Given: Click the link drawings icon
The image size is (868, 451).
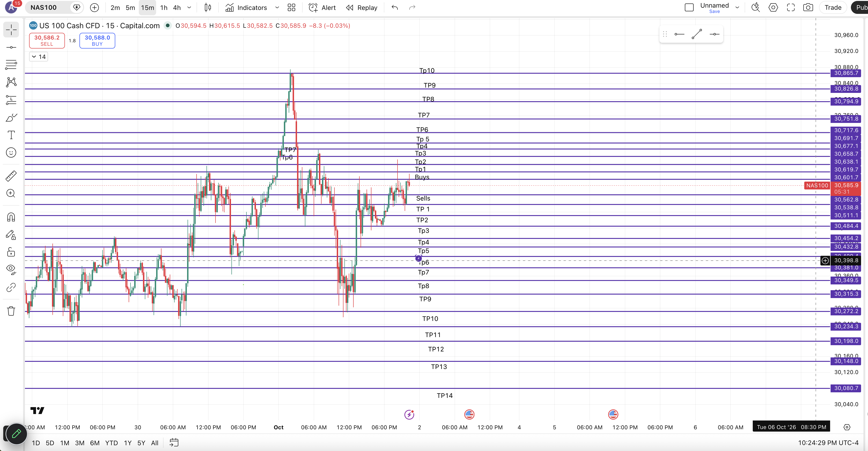Looking at the screenshot, I should click(11, 287).
